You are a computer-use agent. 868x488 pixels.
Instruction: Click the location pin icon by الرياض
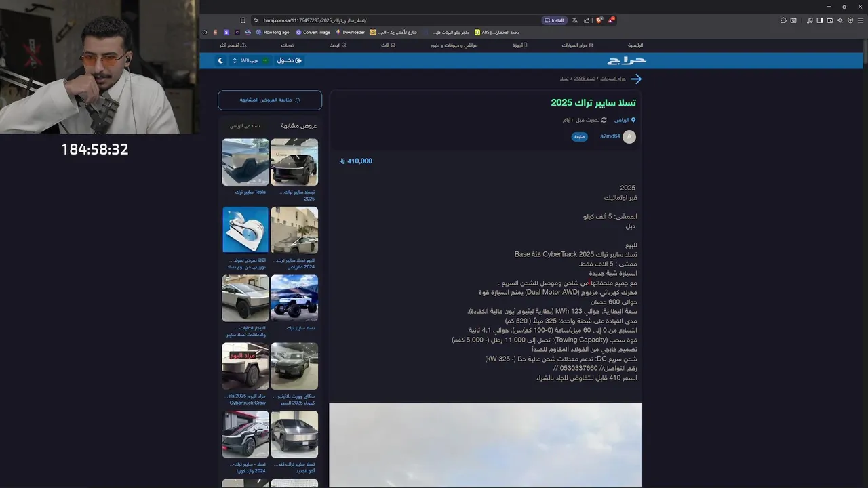point(633,120)
